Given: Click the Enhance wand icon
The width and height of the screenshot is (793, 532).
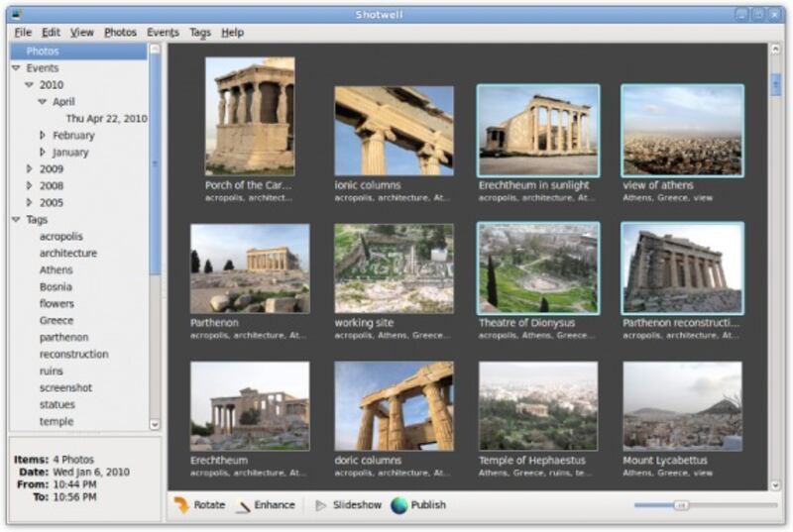Looking at the screenshot, I should click(243, 505).
